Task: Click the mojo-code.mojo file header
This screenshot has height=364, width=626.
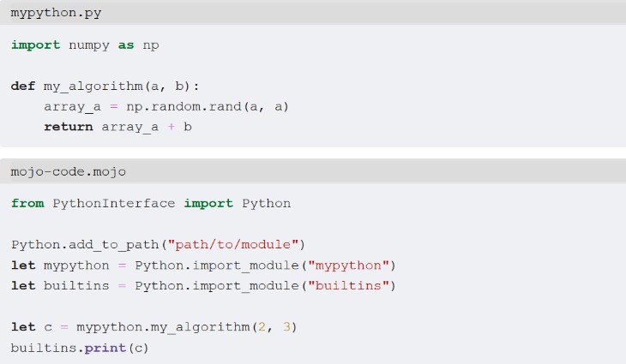Action: tap(69, 172)
